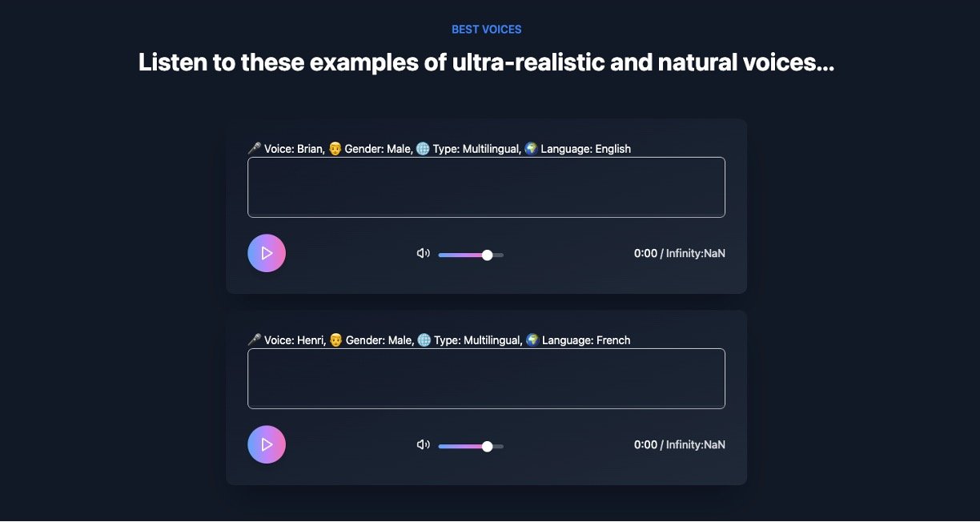Viewport: 980px width, 522px height.
Task: Click the volume slider handle for Henri
Action: (487, 446)
